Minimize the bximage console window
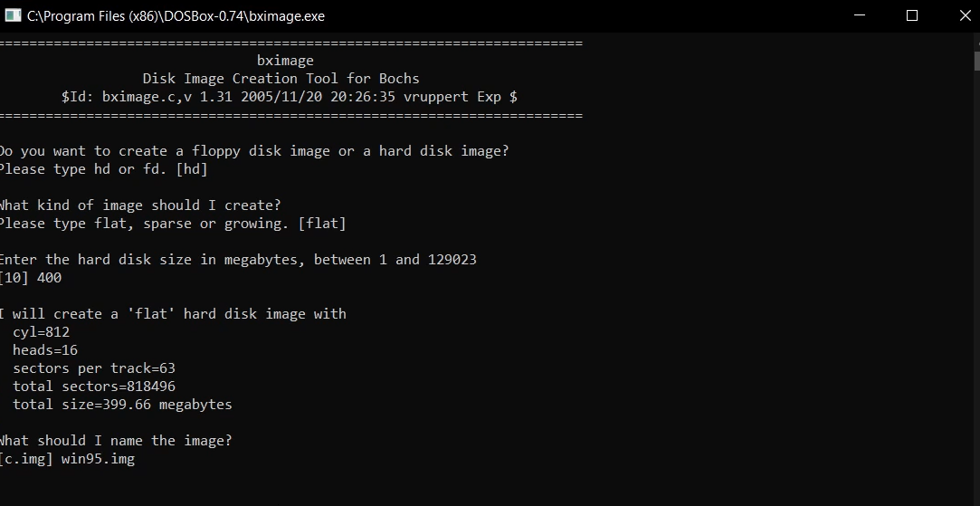 click(860, 15)
